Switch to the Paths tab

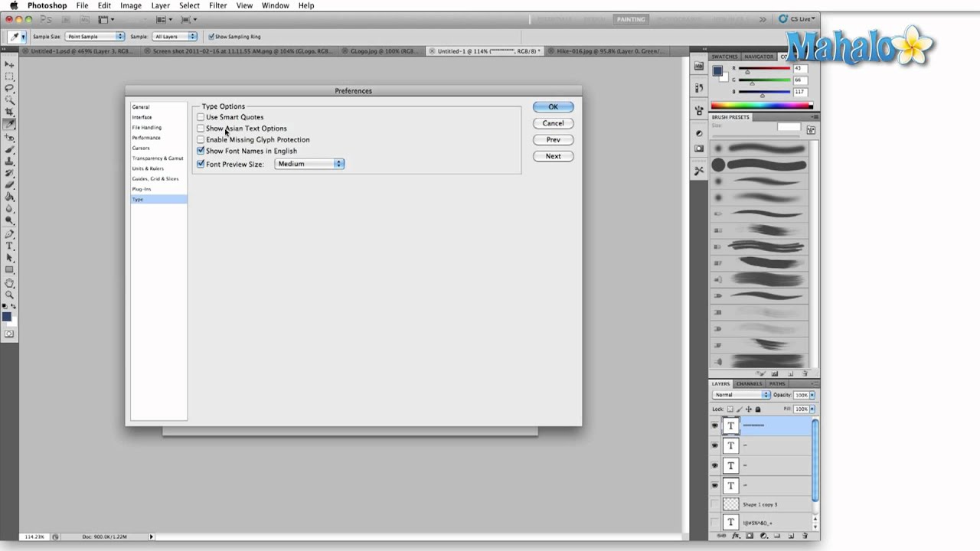777,383
